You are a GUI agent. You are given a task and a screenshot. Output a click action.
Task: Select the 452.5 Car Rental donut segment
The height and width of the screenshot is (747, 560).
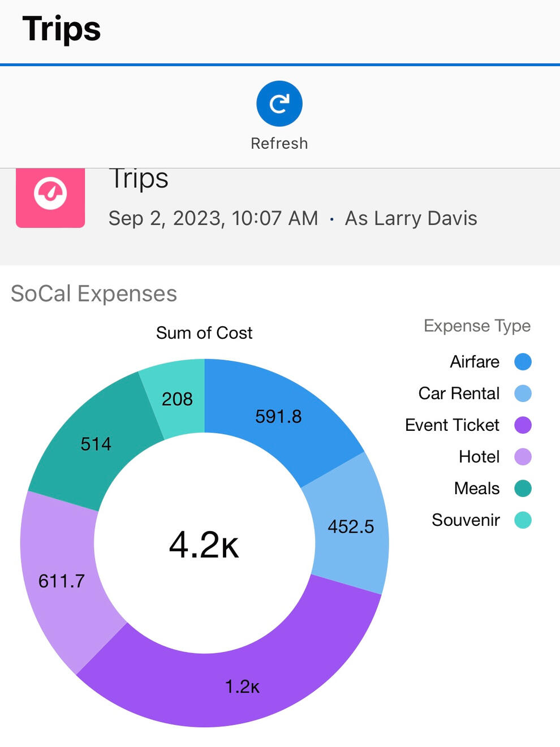click(351, 526)
